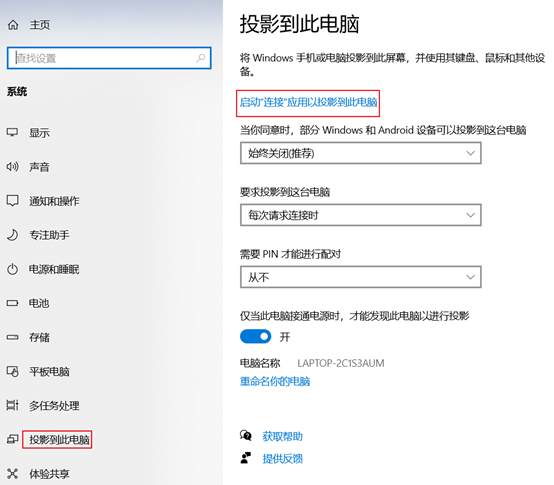This screenshot has width=554, height=485.
Task: Expand the 始终关闭(推荐) dropdown
Action: pyautogui.click(x=361, y=153)
